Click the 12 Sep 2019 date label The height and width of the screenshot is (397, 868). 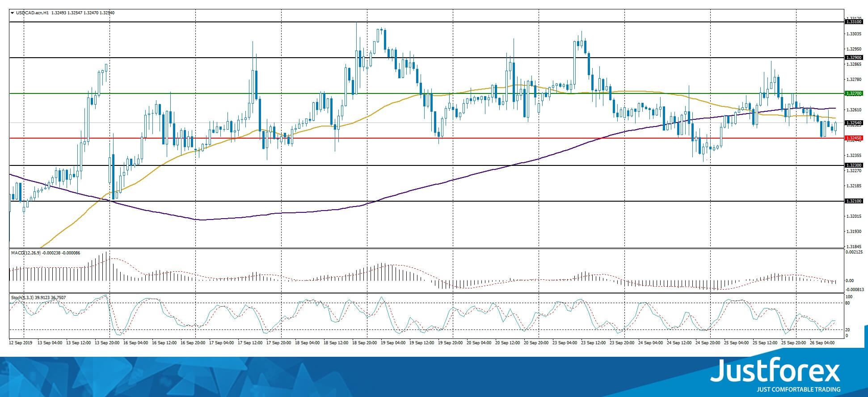click(21, 343)
